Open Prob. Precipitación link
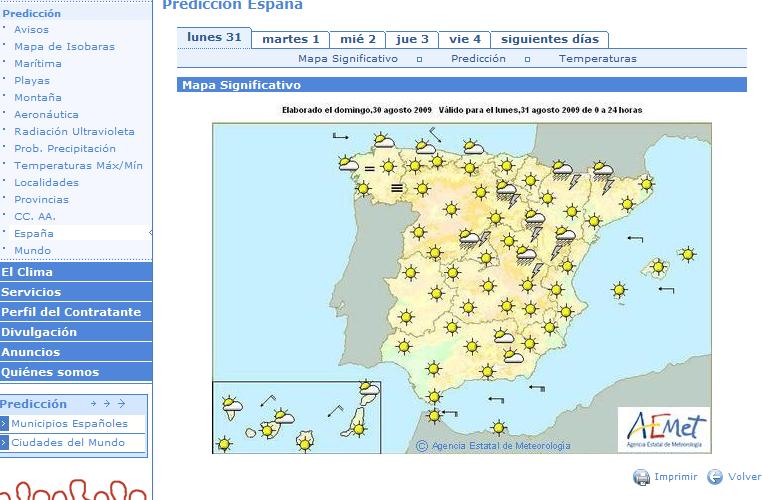762x500 pixels. point(65,149)
